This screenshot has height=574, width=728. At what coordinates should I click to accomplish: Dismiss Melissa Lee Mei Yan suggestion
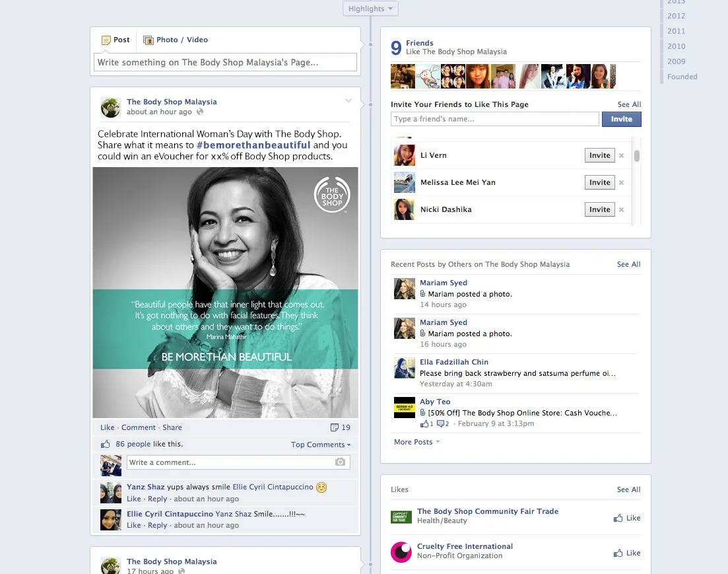click(621, 183)
